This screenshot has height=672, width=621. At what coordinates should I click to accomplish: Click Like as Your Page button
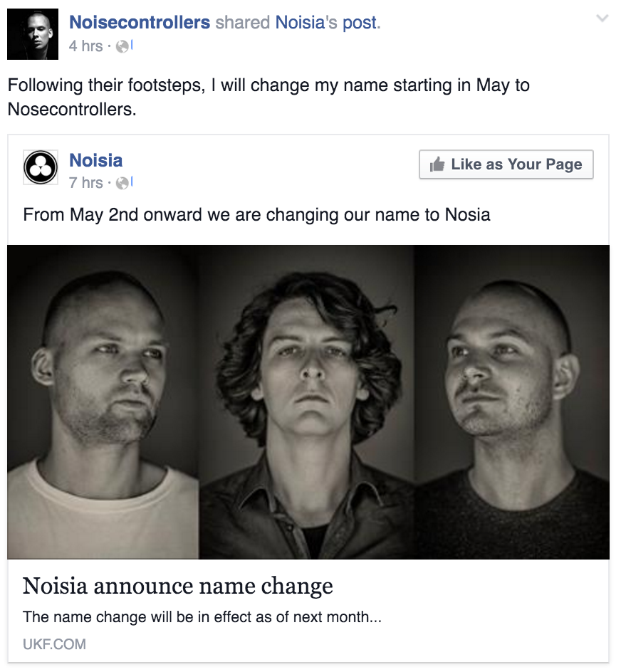(506, 164)
